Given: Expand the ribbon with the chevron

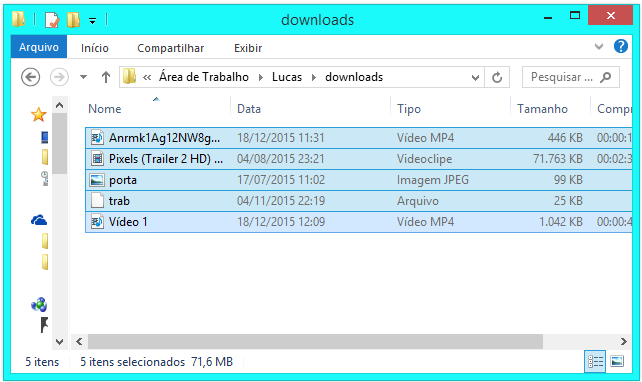Looking at the screenshot, I should coord(599,46).
